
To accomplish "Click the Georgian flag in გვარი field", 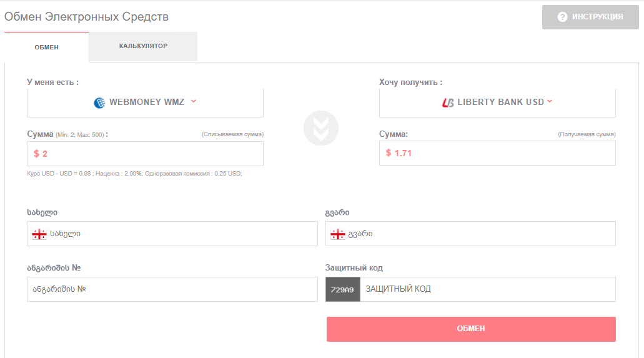I will click(x=337, y=234).
